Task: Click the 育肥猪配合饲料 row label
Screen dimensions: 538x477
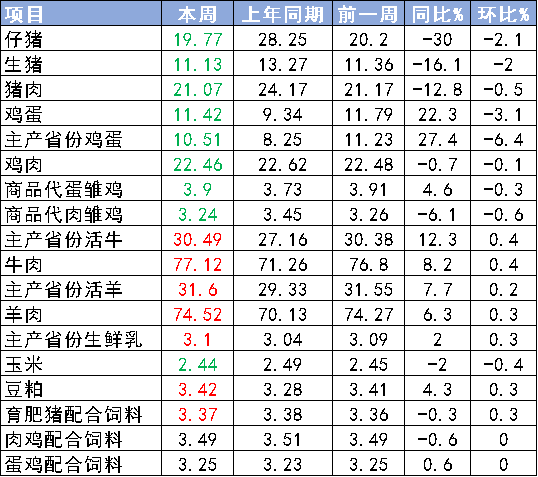Action: (x=73, y=415)
